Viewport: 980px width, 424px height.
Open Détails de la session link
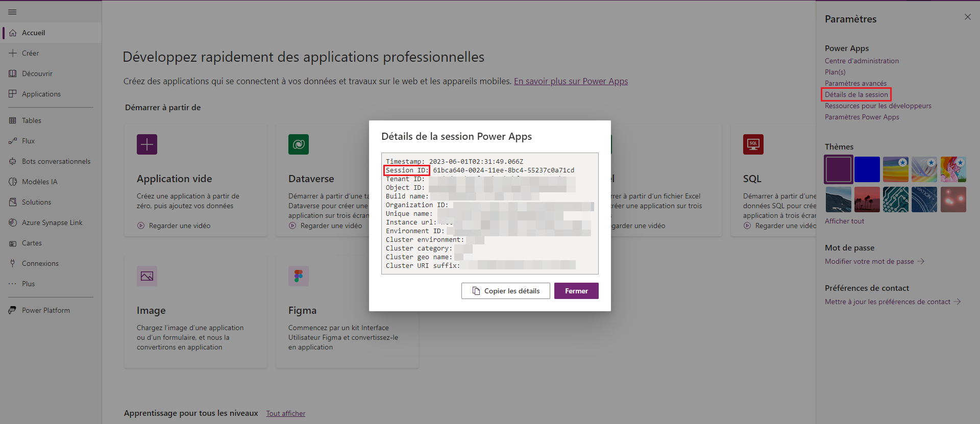coord(856,94)
